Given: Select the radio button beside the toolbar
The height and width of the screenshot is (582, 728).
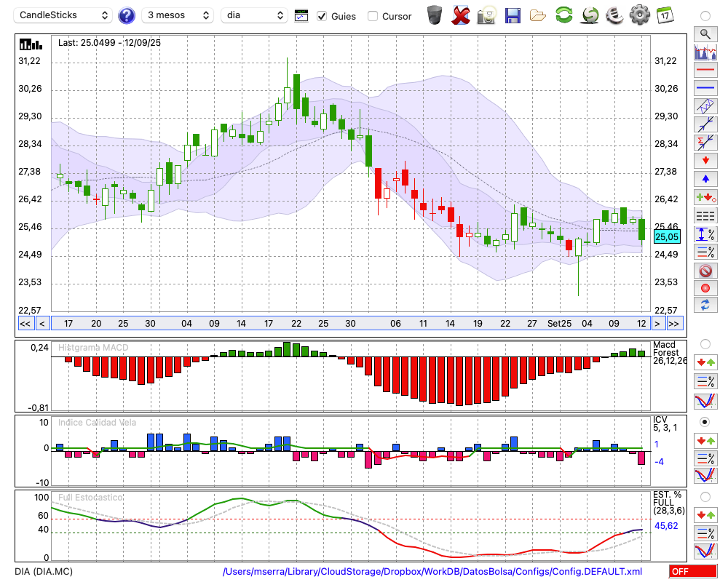Looking at the screenshot, I should (x=705, y=16).
